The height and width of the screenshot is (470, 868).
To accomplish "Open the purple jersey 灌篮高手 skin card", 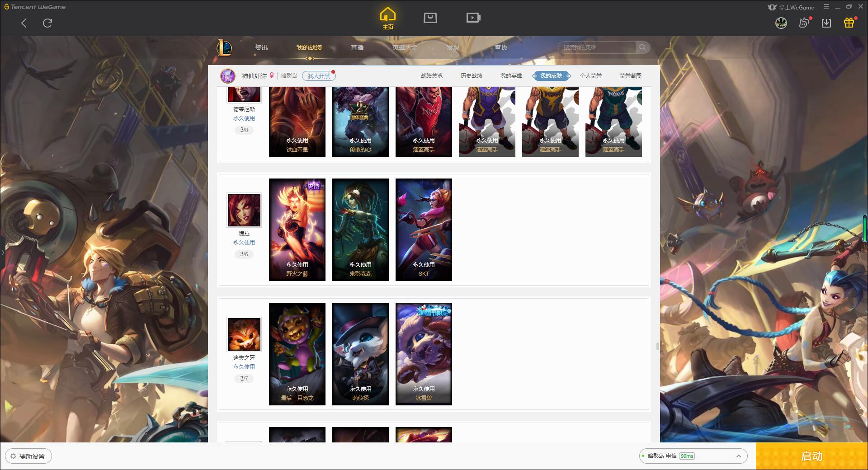I will (487, 122).
